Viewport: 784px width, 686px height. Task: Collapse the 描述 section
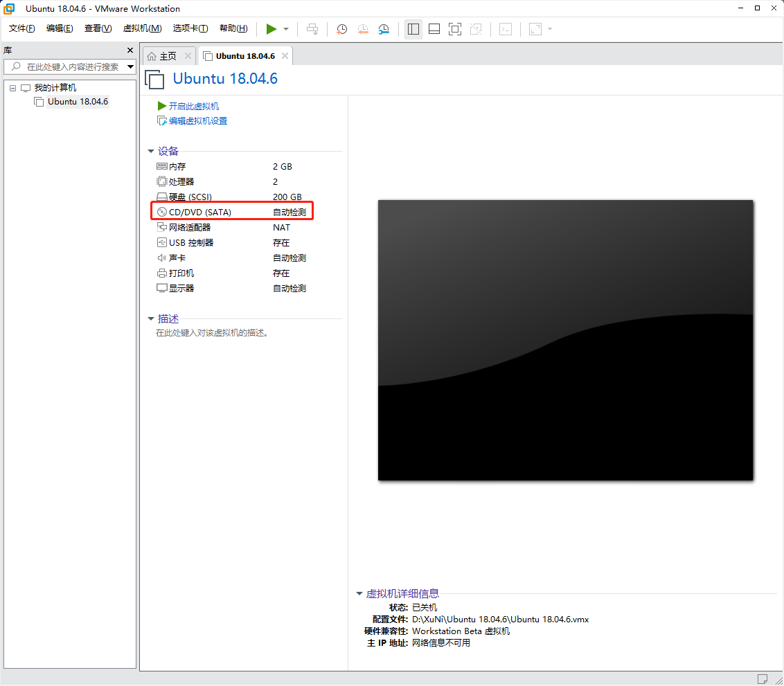click(150, 318)
